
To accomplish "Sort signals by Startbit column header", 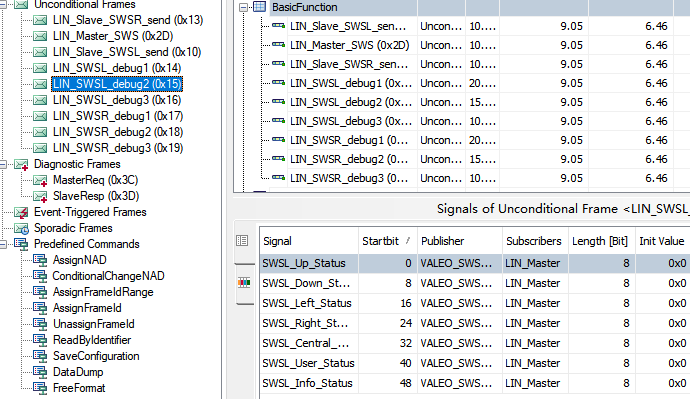I will click(x=388, y=241).
